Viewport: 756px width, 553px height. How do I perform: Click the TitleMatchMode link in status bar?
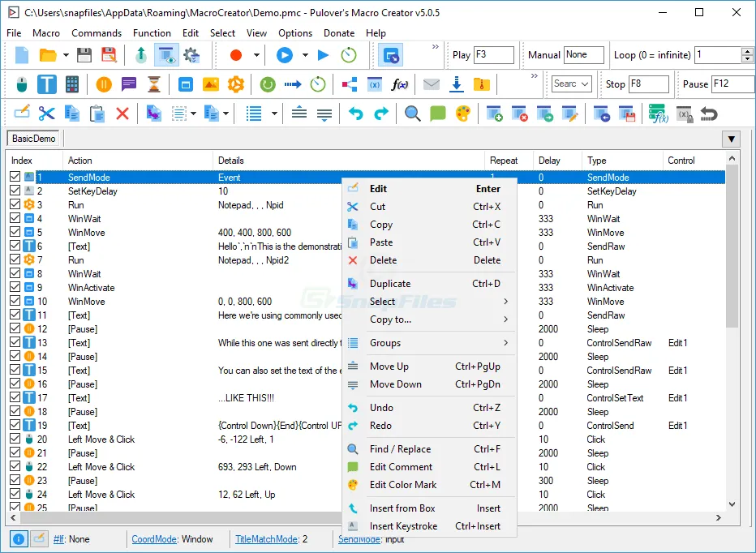tap(266, 539)
